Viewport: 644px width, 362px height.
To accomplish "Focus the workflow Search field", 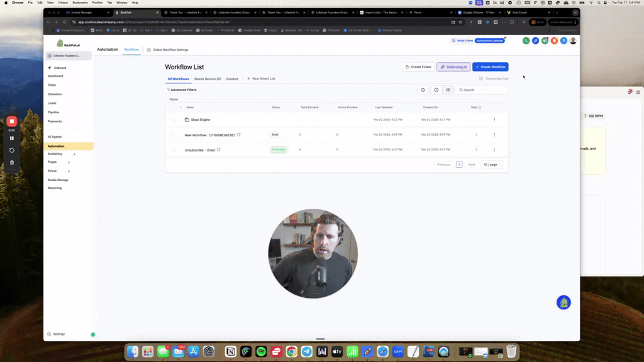I will coord(482,90).
